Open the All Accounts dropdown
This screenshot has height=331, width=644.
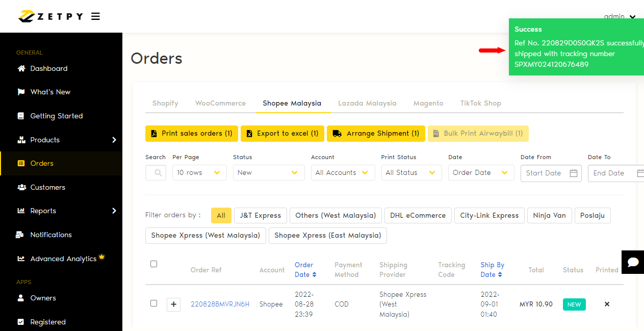(x=343, y=172)
